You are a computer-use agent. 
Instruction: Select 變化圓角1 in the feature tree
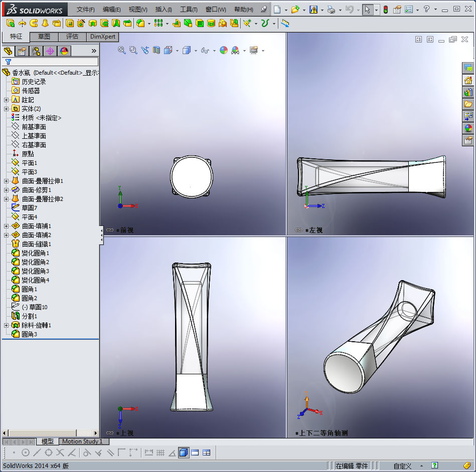pos(36,254)
